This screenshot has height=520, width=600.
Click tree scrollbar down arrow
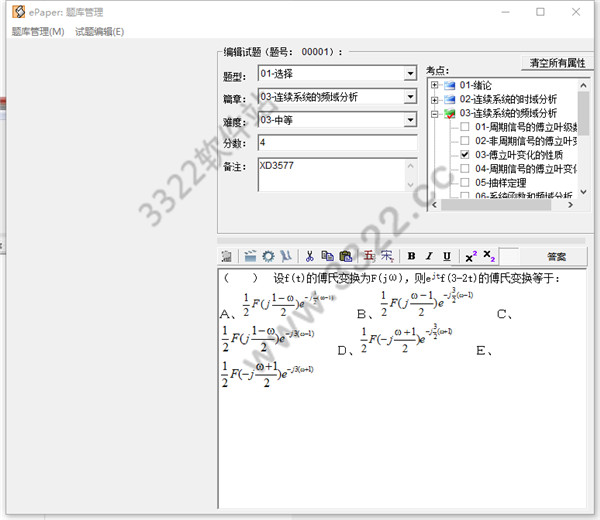click(x=583, y=192)
